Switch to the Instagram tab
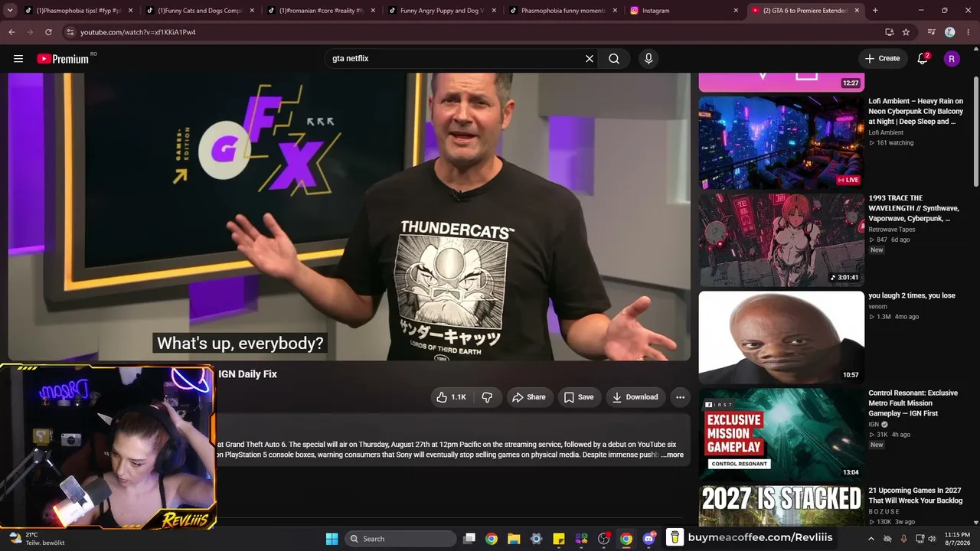The width and height of the screenshot is (980, 551). [684, 11]
